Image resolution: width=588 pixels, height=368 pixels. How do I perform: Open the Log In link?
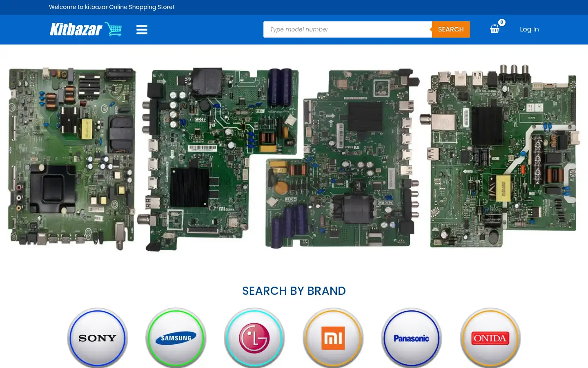529,29
